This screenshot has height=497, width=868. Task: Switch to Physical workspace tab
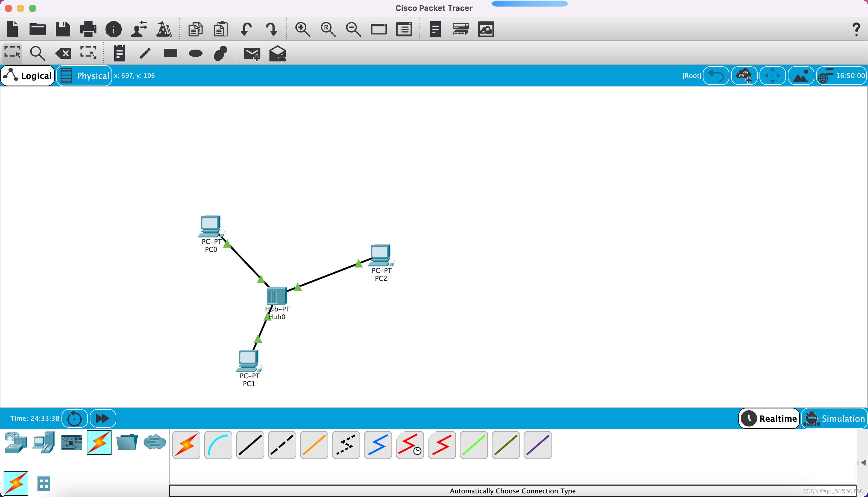(x=84, y=75)
